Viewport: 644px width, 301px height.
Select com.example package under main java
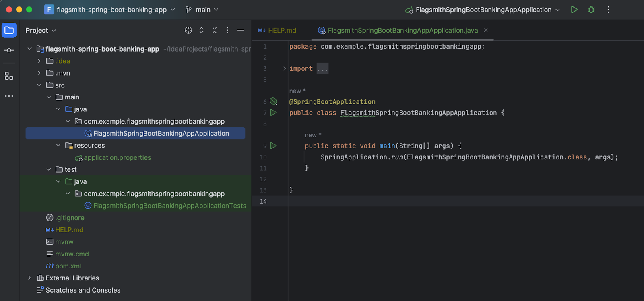coord(154,121)
